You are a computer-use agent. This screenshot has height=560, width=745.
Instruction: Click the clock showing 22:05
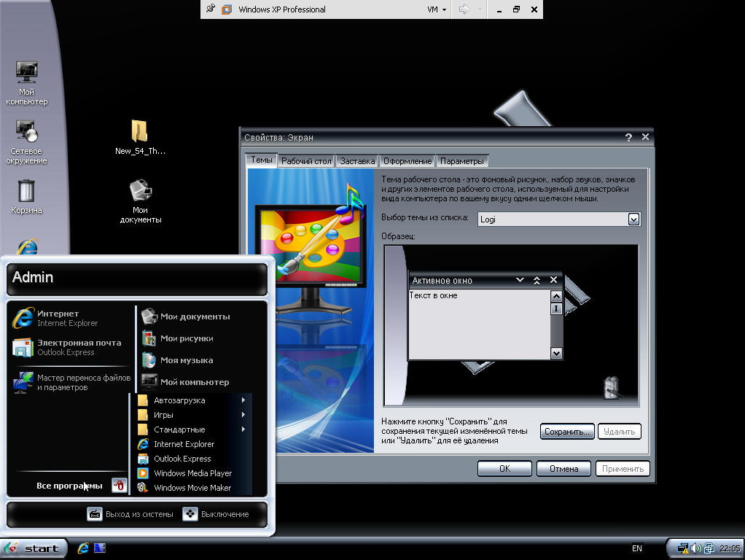pos(730,548)
